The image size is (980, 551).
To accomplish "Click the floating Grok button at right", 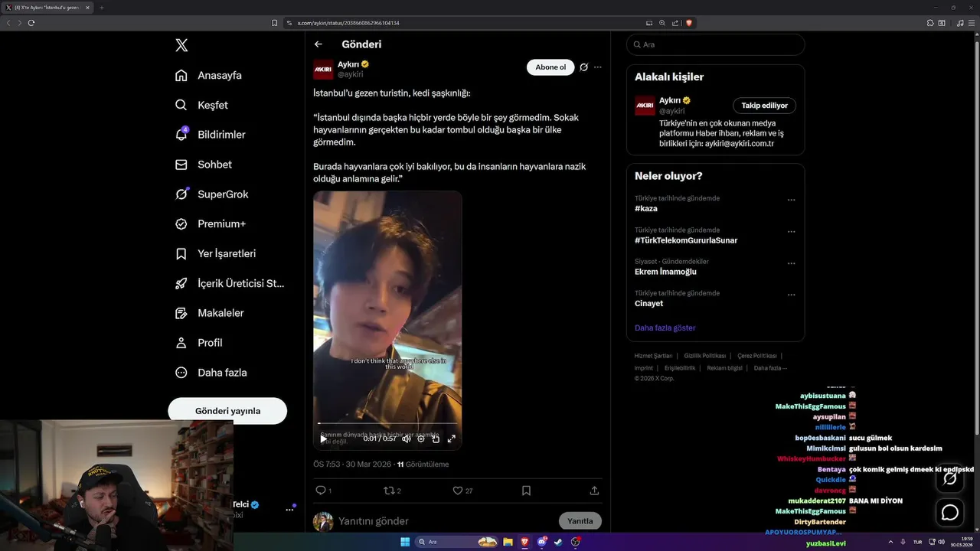I will coord(950,478).
